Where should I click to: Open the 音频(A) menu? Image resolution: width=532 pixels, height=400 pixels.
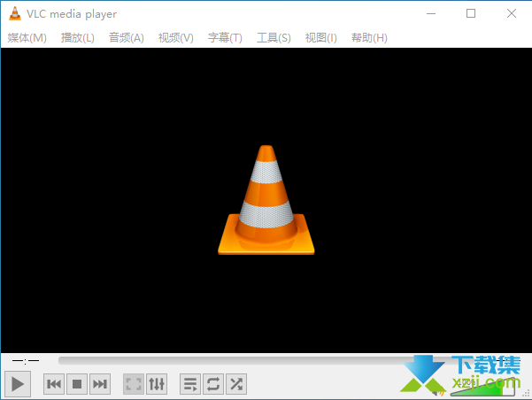[x=127, y=38]
